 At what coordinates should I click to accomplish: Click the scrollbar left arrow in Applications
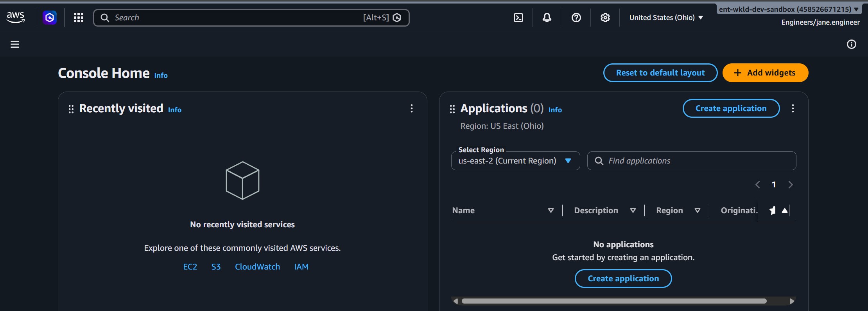pos(456,301)
